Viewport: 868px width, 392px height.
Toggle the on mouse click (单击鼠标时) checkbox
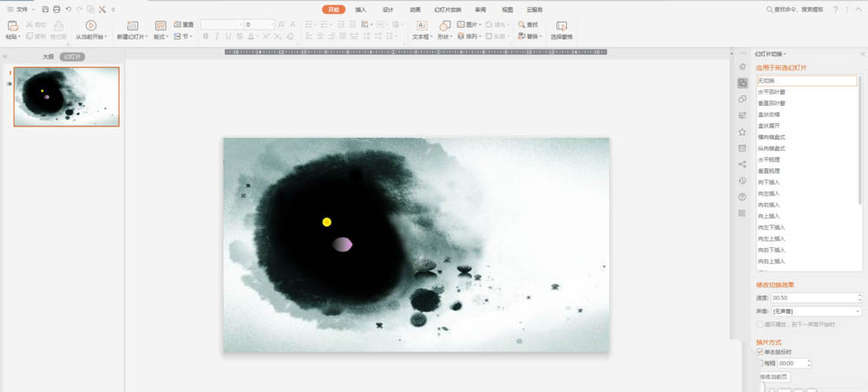click(760, 351)
